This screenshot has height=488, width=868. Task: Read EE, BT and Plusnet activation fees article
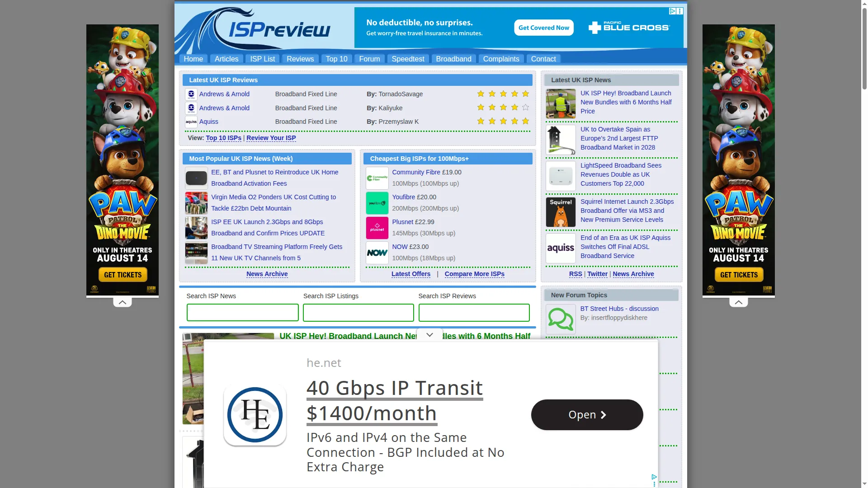tap(275, 178)
